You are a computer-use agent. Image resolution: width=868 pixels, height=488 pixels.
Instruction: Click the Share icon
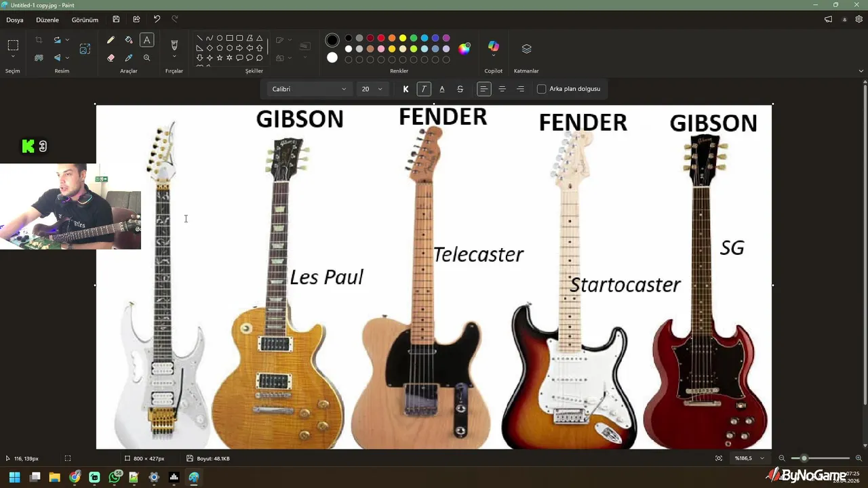click(136, 20)
